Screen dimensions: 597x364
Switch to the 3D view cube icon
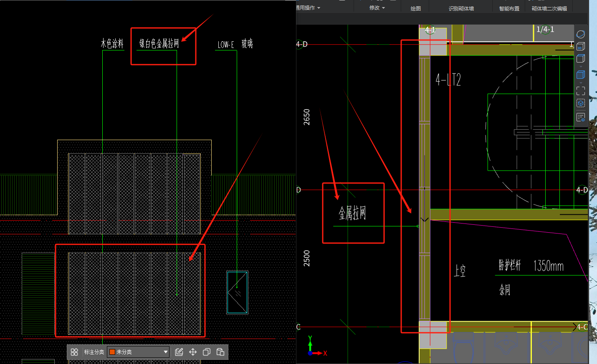tap(581, 46)
